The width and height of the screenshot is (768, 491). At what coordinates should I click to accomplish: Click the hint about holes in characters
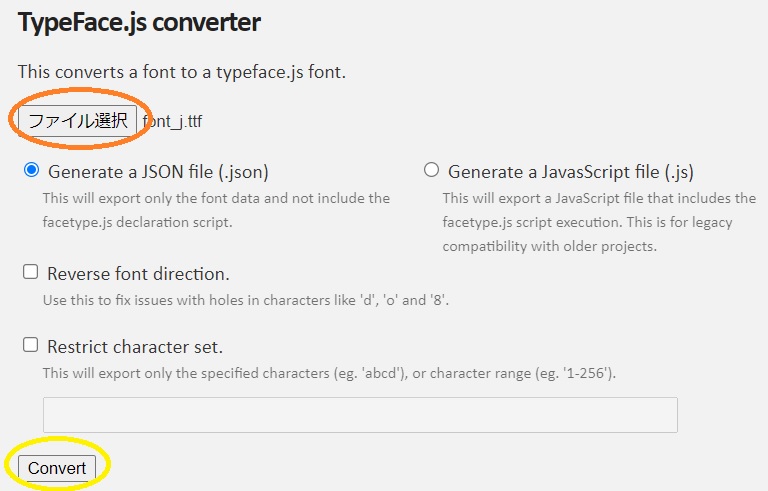click(245, 299)
